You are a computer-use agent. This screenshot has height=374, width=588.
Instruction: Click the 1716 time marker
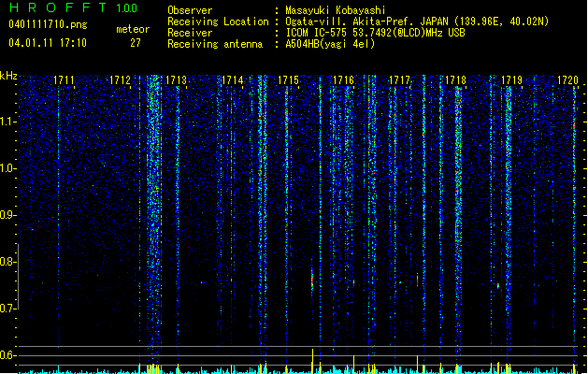[343, 80]
